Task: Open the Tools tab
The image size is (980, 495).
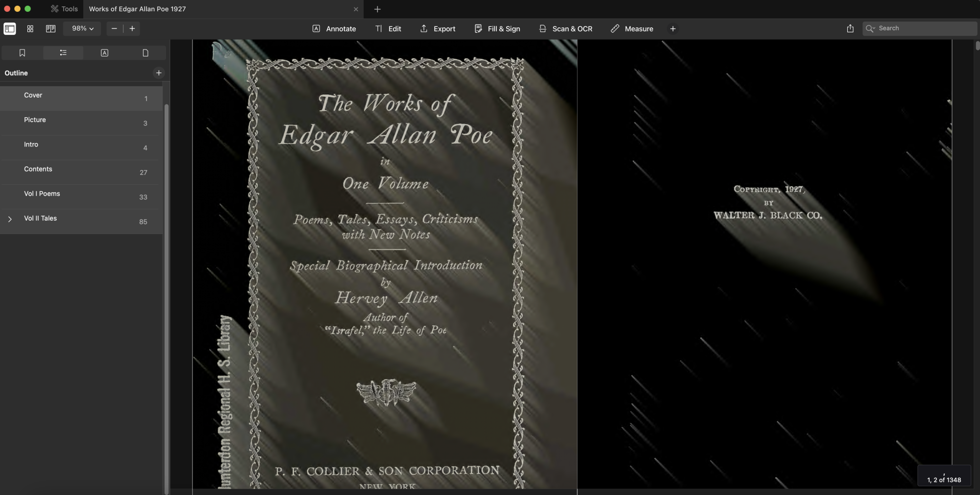Action: click(x=65, y=9)
